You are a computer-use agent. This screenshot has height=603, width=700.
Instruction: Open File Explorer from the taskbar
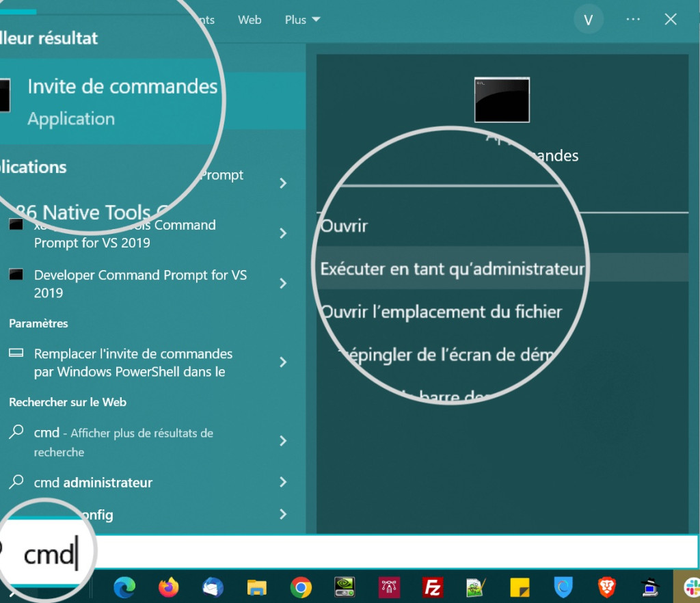257,588
